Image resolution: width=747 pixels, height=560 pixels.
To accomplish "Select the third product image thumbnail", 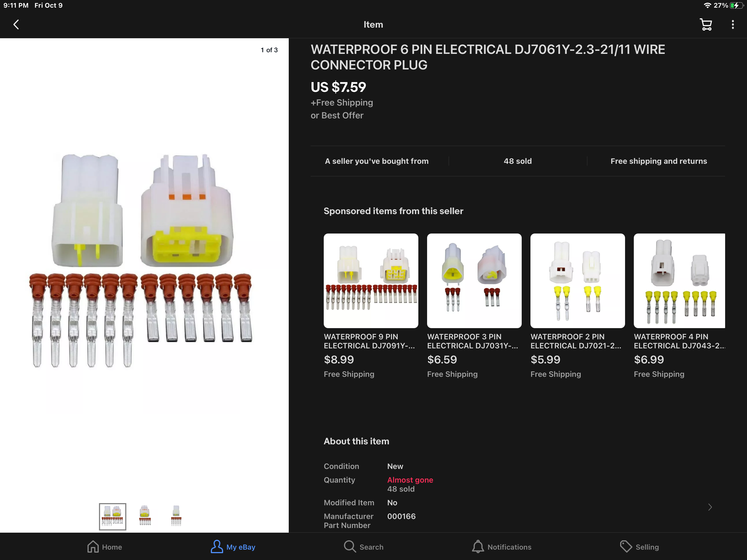I will 176,515.
